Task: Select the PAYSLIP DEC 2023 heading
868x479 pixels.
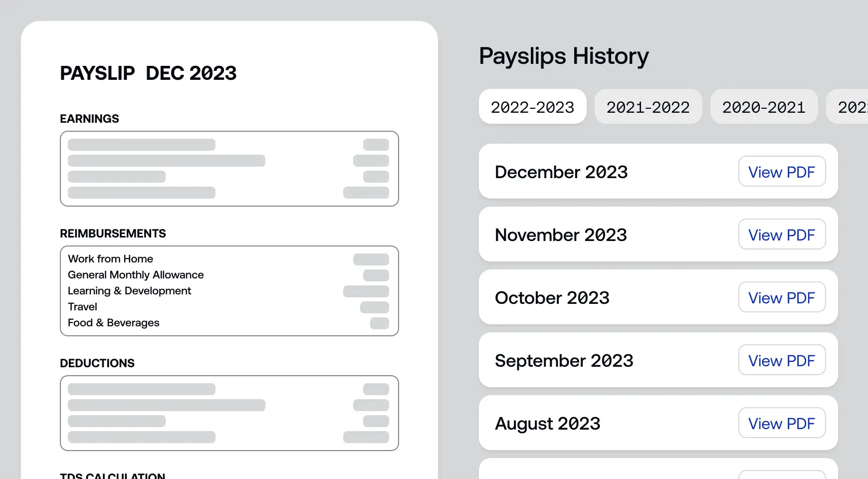Action: (x=148, y=73)
